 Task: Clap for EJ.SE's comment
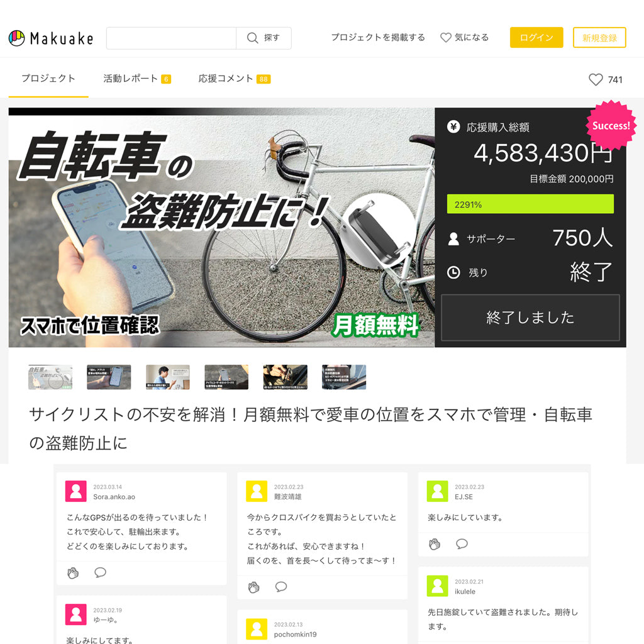[x=435, y=544]
